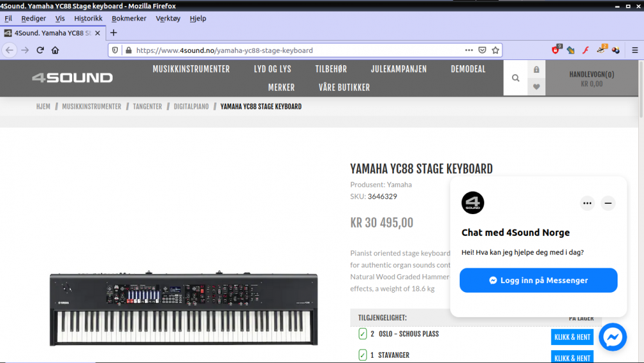Close the 4Sound Yamaha YC88 tab
Viewport: 644px width, 363px height.
(97, 33)
